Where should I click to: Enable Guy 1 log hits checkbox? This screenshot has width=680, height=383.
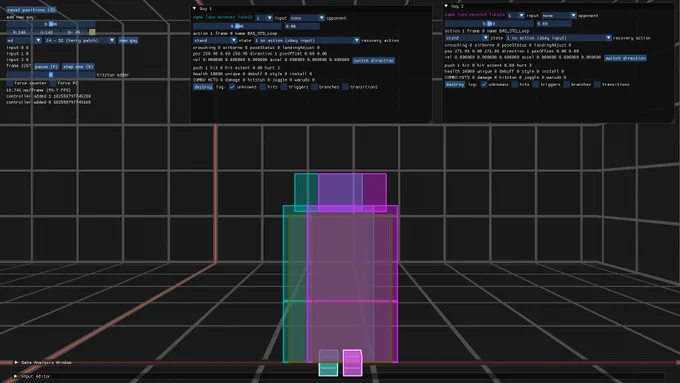(262, 87)
